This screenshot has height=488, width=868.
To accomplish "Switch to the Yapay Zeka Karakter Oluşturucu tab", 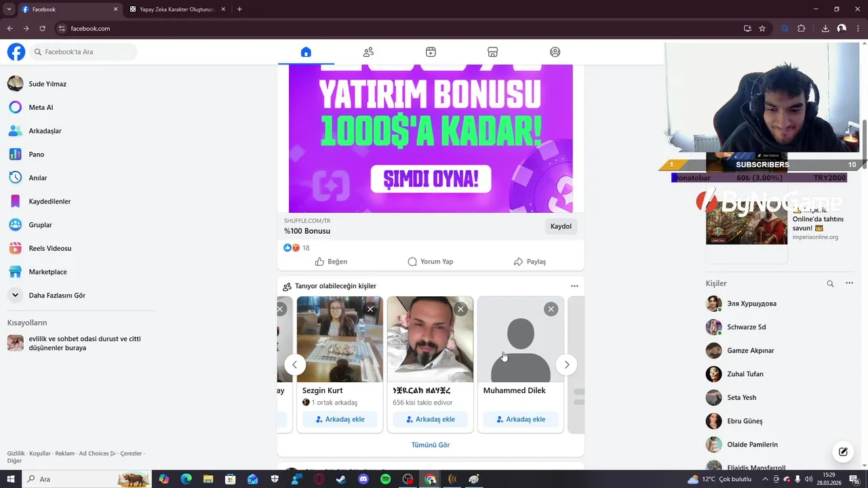I will point(178,9).
